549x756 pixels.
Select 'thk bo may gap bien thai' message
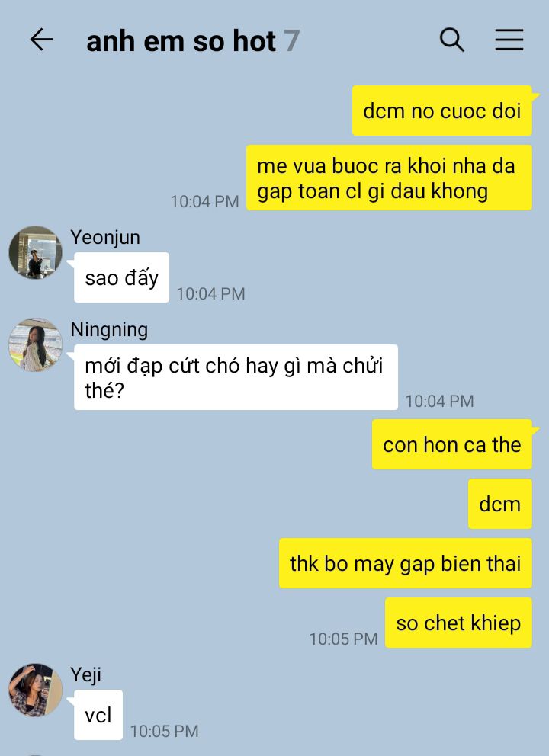point(405,564)
